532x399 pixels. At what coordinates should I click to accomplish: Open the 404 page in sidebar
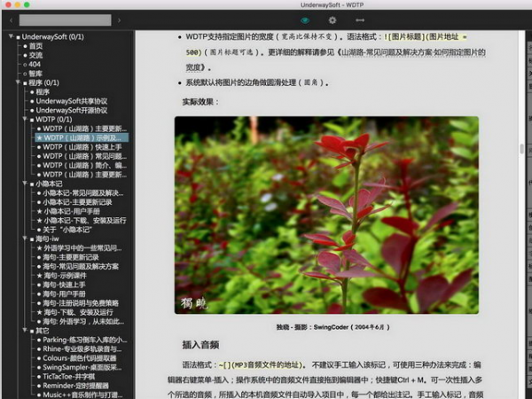coord(34,65)
